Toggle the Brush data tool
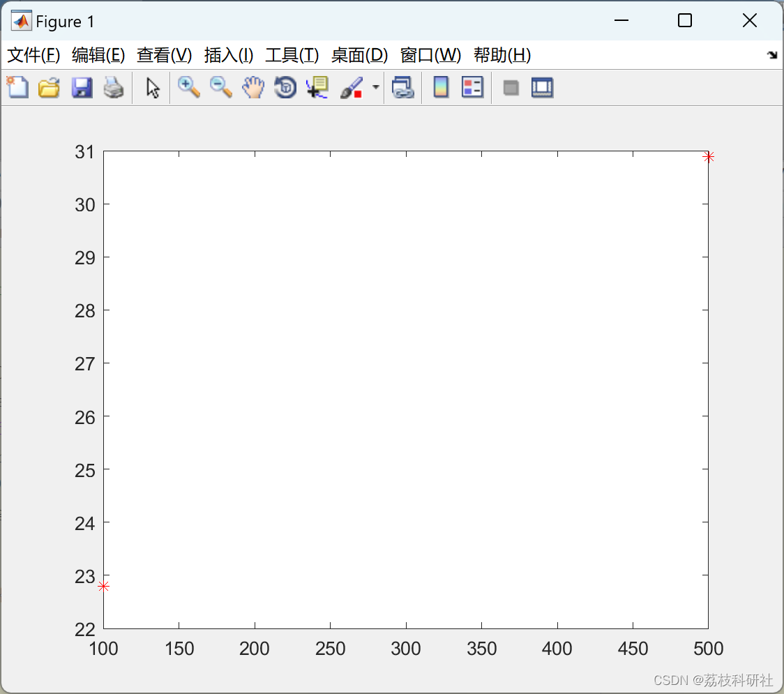Screen dimensions: 784x694 click(352, 87)
